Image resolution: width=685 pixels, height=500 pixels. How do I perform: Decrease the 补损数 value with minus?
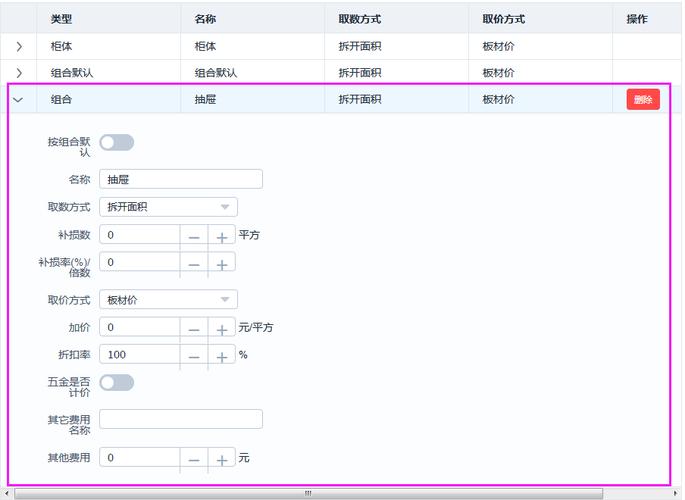[194, 235]
